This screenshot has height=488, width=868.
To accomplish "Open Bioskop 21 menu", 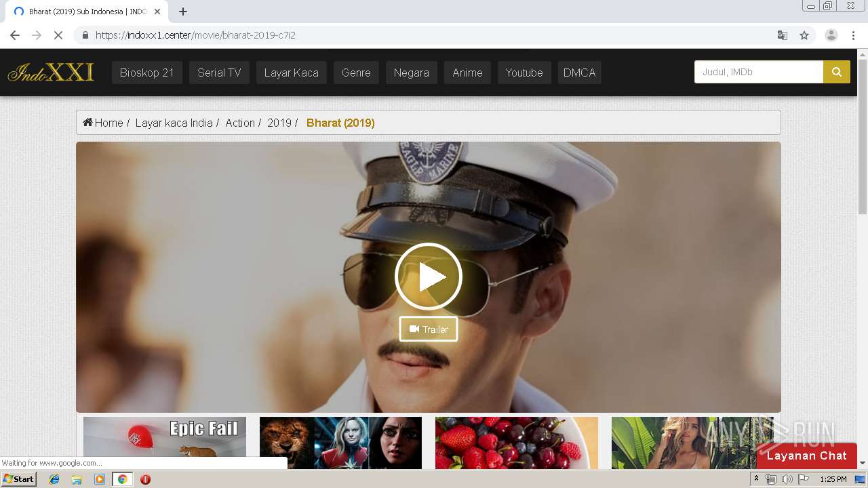I will click(147, 73).
